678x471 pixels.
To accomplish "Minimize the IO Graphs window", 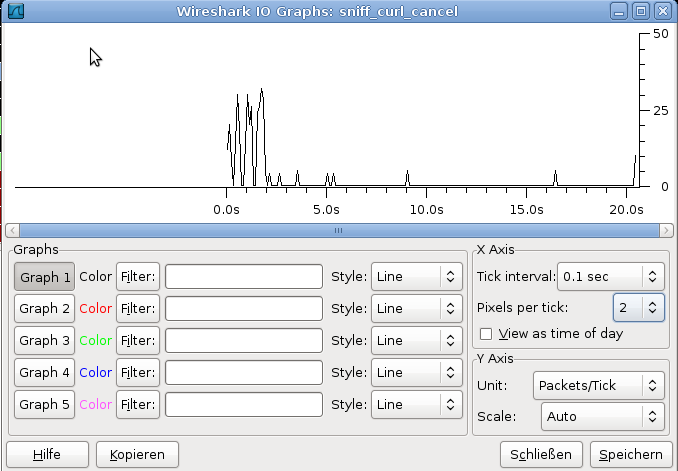I will click(619, 11).
